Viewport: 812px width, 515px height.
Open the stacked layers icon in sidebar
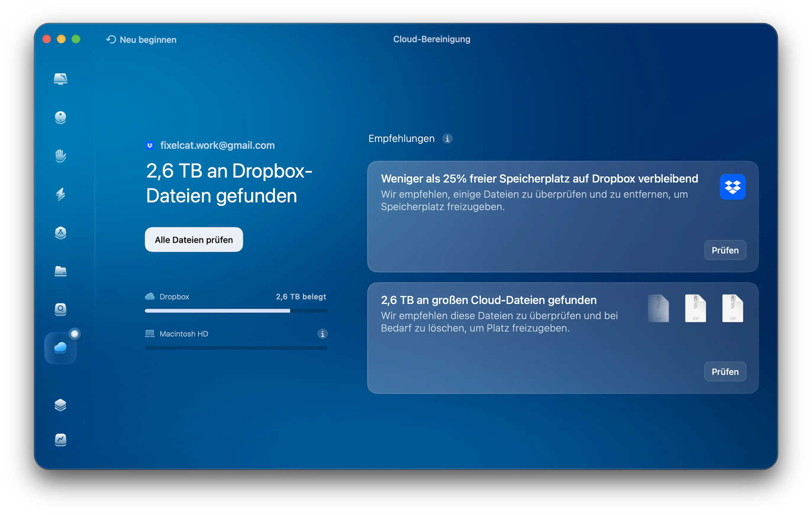tap(60, 405)
